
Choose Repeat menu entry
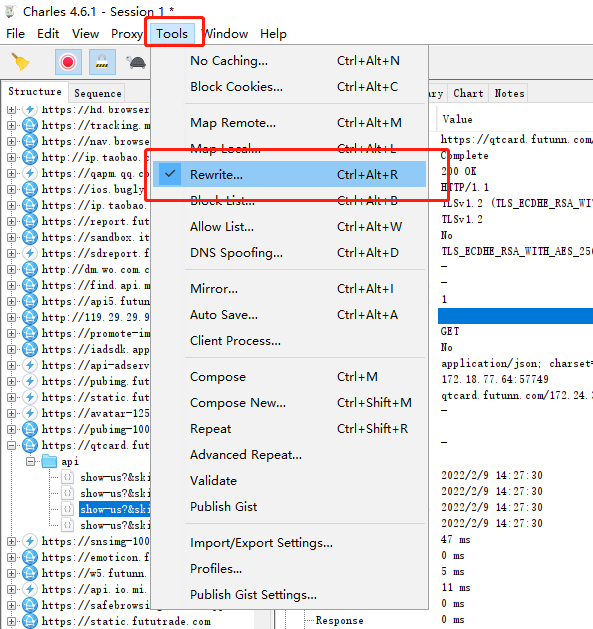click(x=289, y=429)
